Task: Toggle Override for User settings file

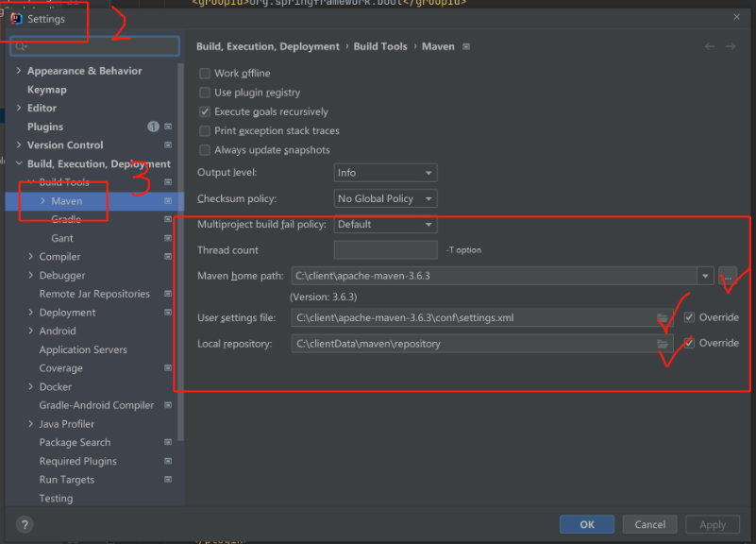Action: (690, 317)
